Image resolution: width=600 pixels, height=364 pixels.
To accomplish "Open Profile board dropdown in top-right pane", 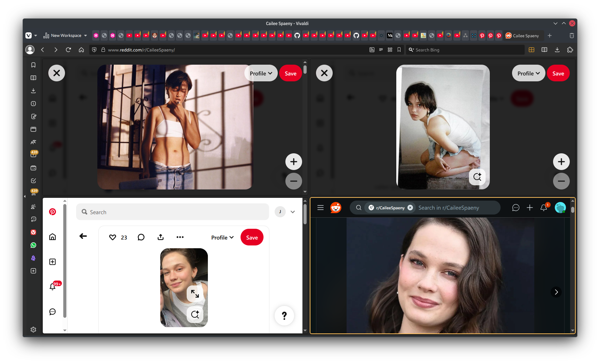I will pos(528,73).
